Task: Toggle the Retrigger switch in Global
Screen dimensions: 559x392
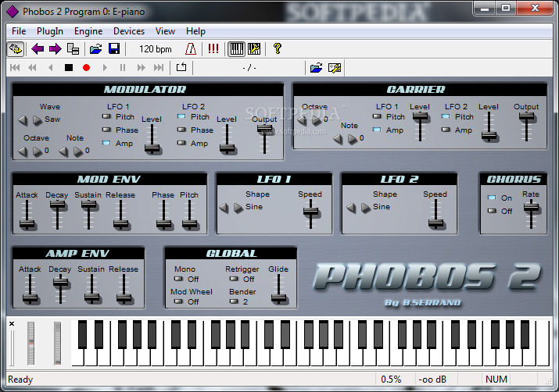Action: coord(234,279)
